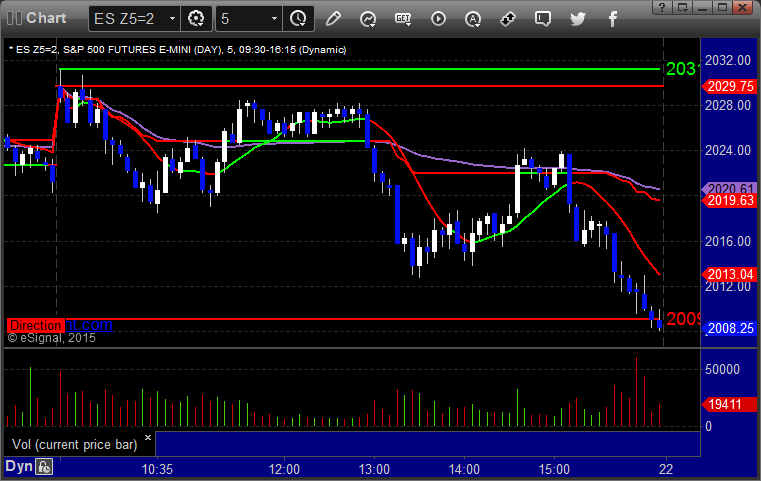Click the 12:00 time axis label
This screenshot has width=761, height=481.
click(284, 469)
